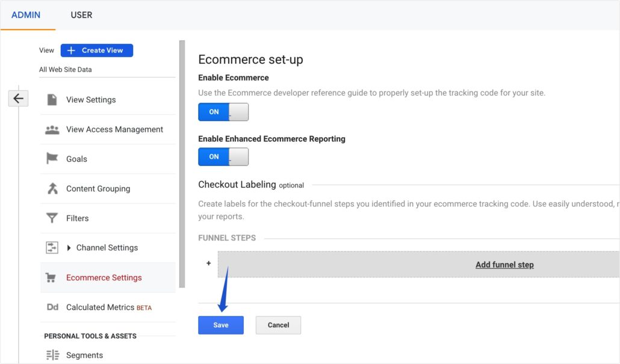
Task: Click the Add funnel step link
Action: point(504,264)
